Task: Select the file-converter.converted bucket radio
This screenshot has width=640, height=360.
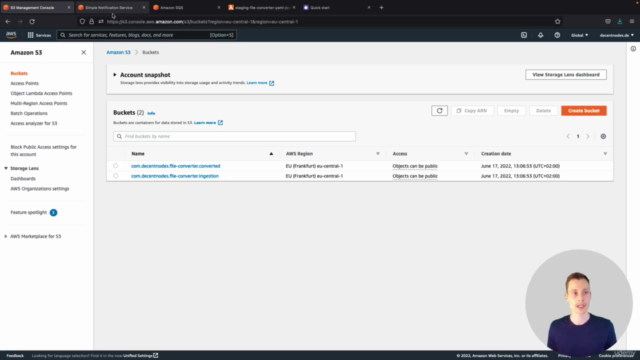Action: click(116, 166)
